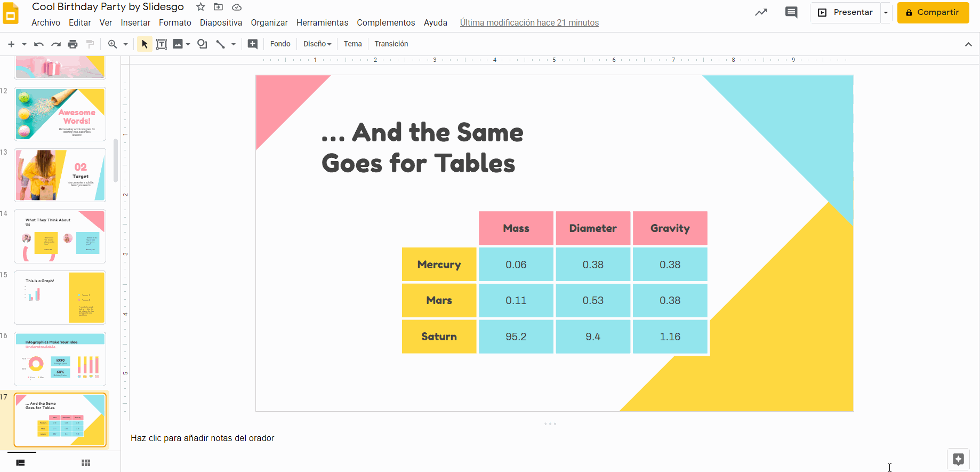Open the comment history icon

tap(791, 12)
